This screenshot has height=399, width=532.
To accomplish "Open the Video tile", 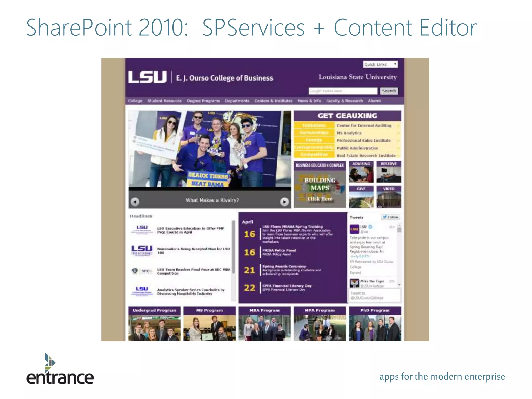I will 389,197.
